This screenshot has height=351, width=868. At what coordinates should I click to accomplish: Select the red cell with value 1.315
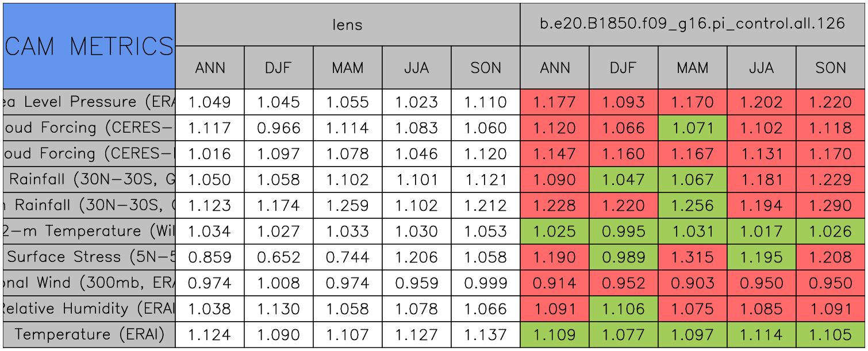(x=693, y=257)
